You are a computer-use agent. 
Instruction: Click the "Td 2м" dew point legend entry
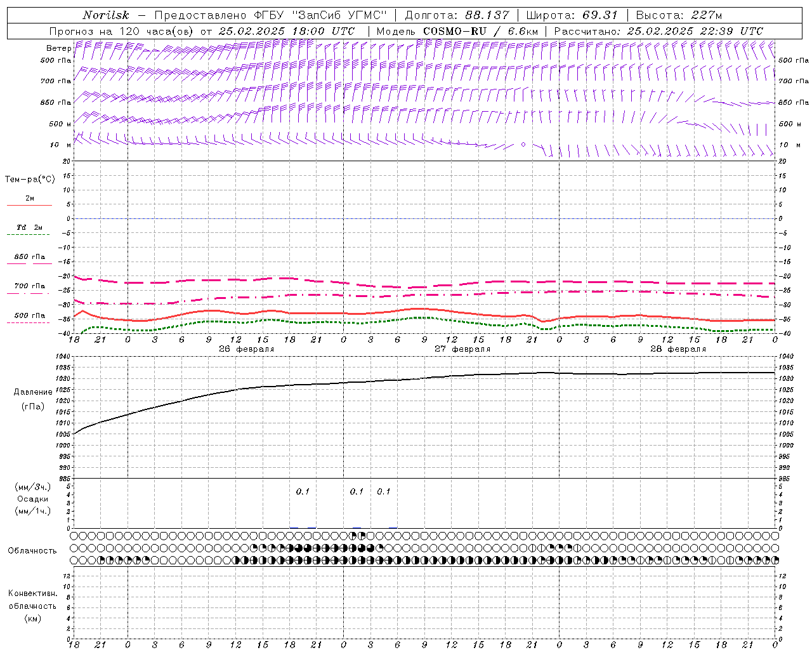[29, 227]
